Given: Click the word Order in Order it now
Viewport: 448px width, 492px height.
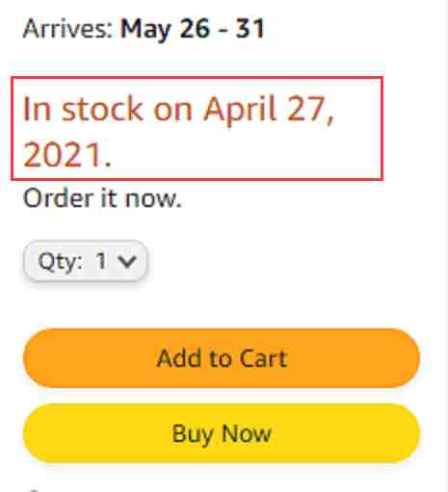Looking at the screenshot, I should point(59,198).
